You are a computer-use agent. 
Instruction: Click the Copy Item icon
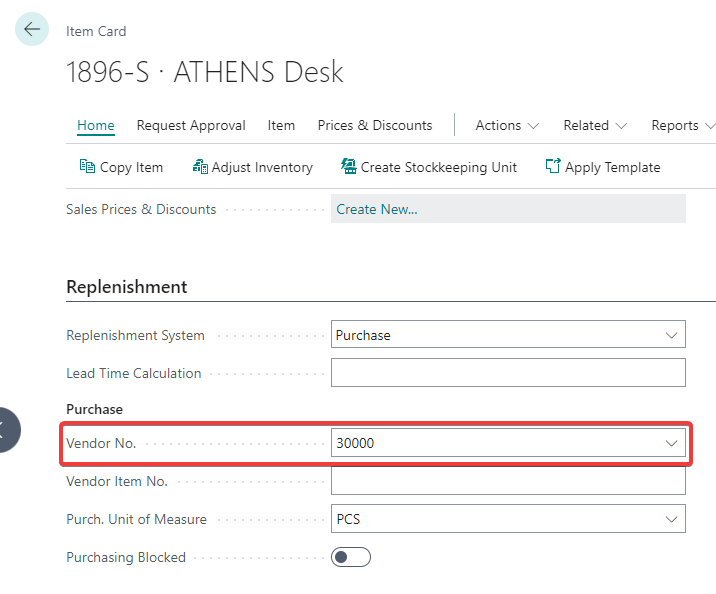click(x=87, y=167)
